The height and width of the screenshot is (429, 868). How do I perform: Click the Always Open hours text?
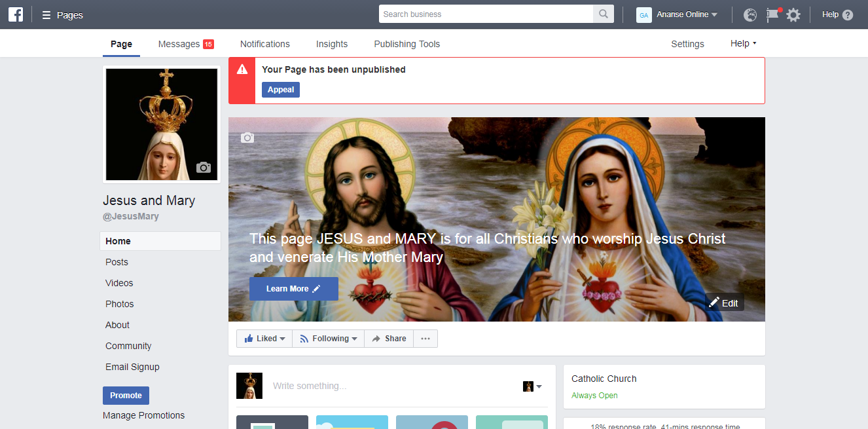[x=594, y=396]
